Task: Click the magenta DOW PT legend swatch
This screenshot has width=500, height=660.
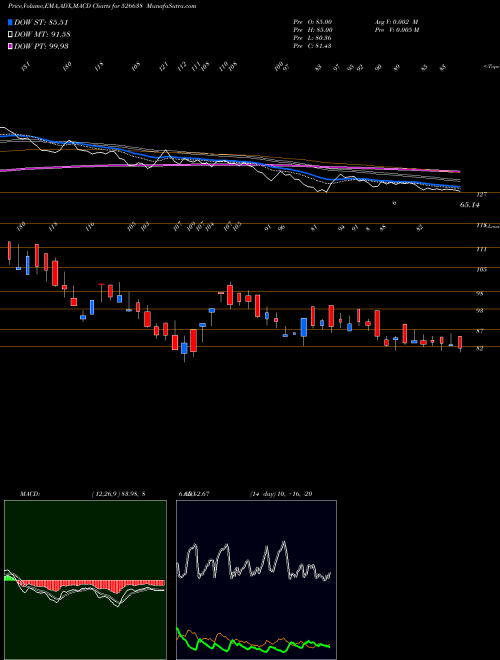Action: [x=10, y=46]
